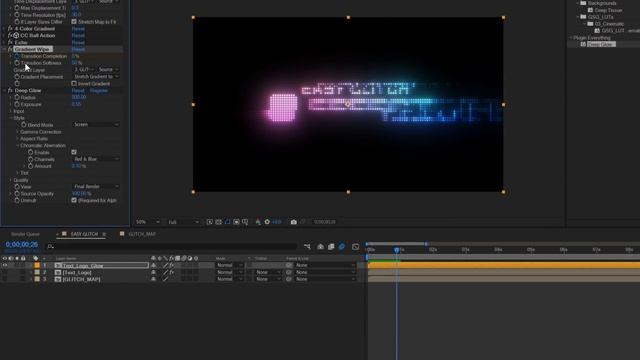Viewport: 640px width, 360px height.
Task: Toggle Invert Gradient checkbox
Action: tap(74, 84)
